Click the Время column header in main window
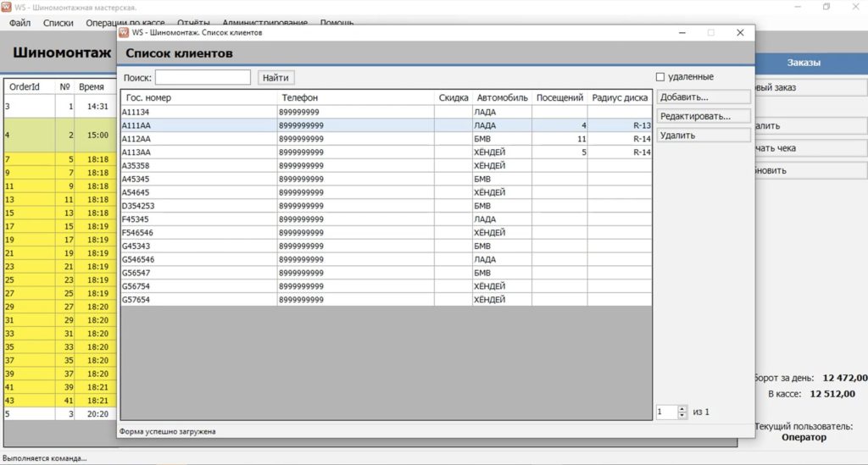The height and width of the screenshot is (465, 868). [94, 86]
